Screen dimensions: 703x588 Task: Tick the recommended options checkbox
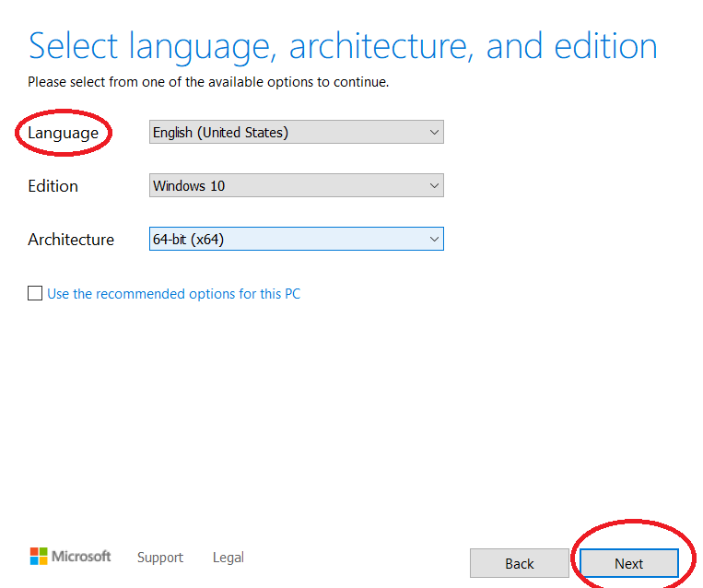coord(35,294)
